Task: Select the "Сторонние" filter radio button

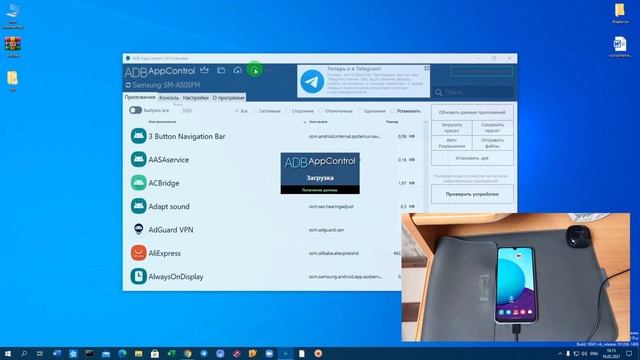Action: [x=288, y=111]
